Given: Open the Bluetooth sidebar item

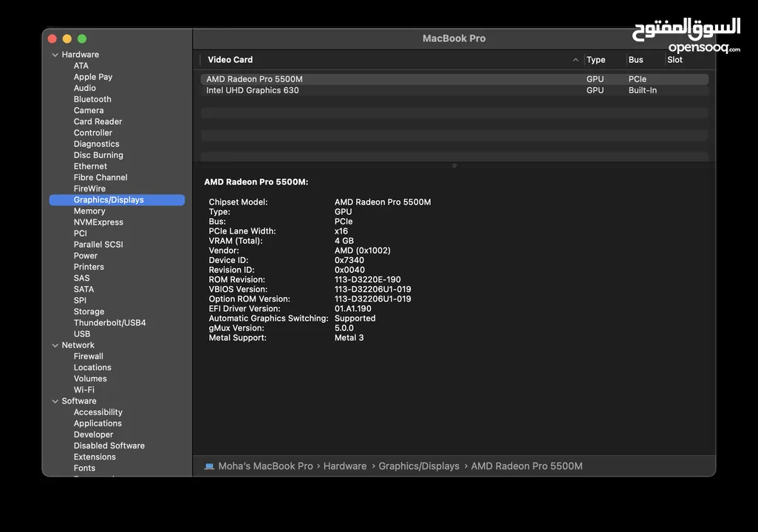Looking at the screenshot, I should (92, 99).
